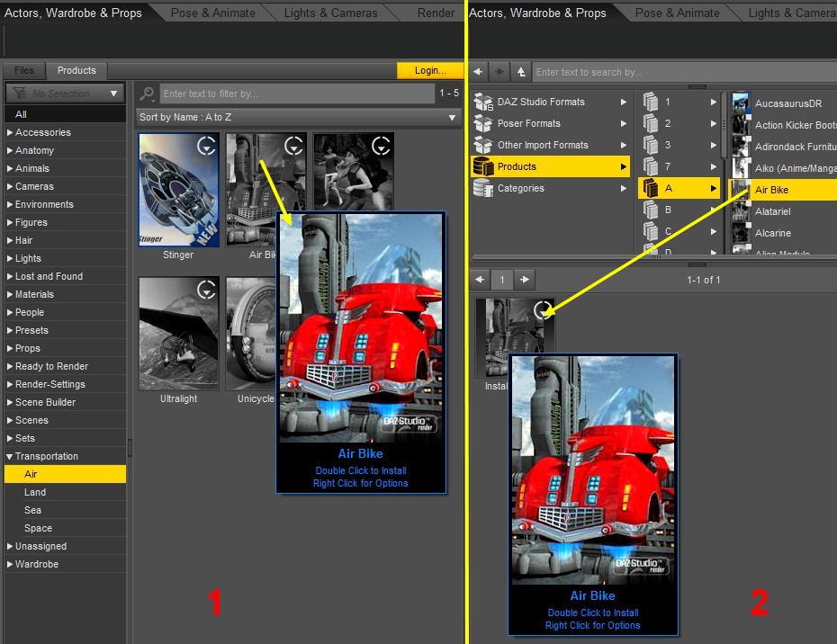Screen dimensions: 837x644
Task: Collapse the Transportation category
Action: click(10, 456)
